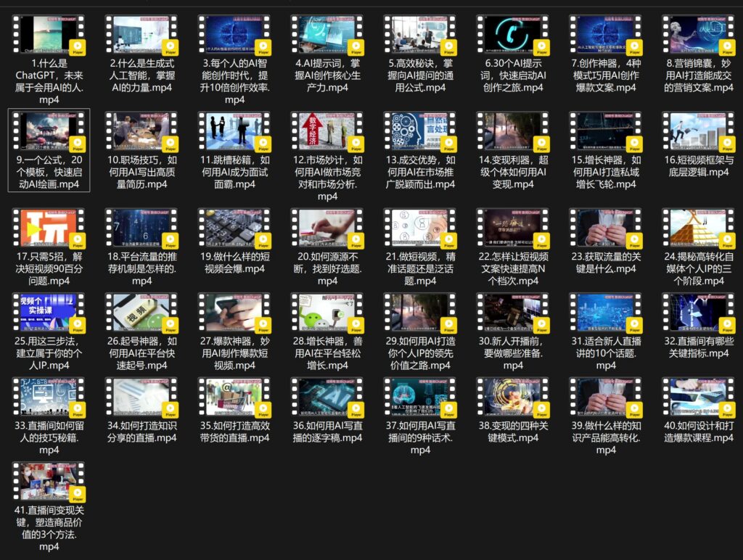Click the 2.什么是生成式人工智能 video icon
The image size is (743, 560).
tap(141, 35)
